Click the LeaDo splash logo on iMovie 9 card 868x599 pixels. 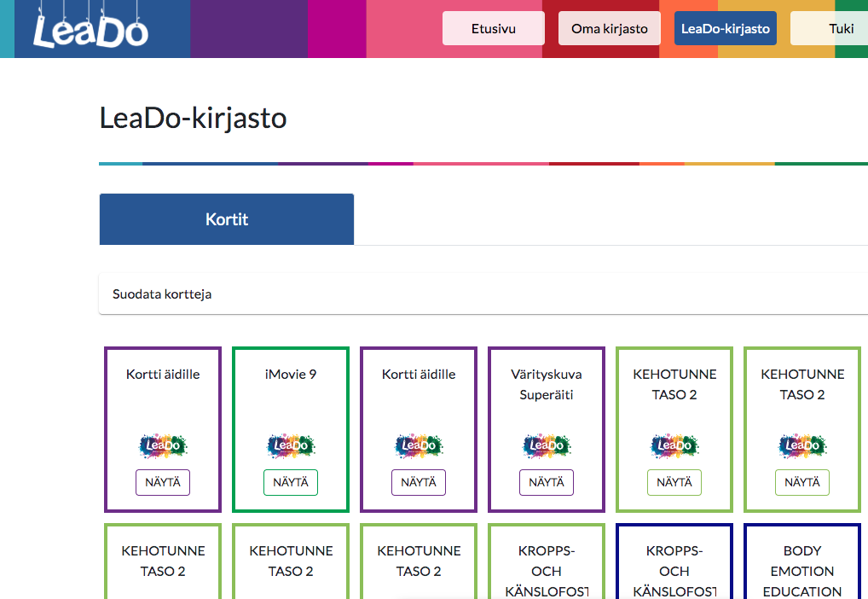(291, 445)
